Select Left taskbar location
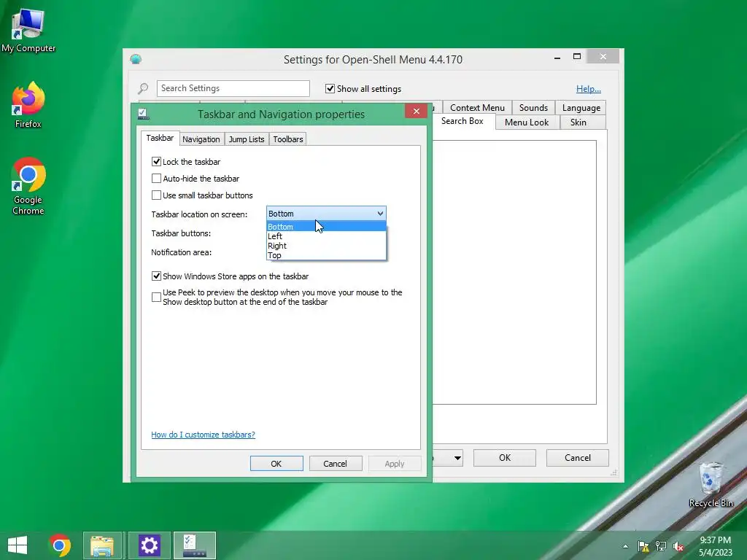 click(326, 236)
